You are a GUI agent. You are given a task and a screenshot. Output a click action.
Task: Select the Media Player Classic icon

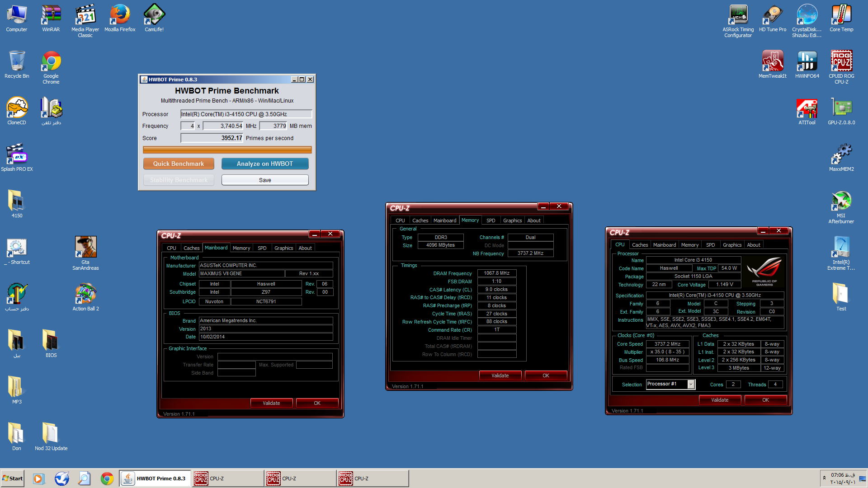(85, 21)
